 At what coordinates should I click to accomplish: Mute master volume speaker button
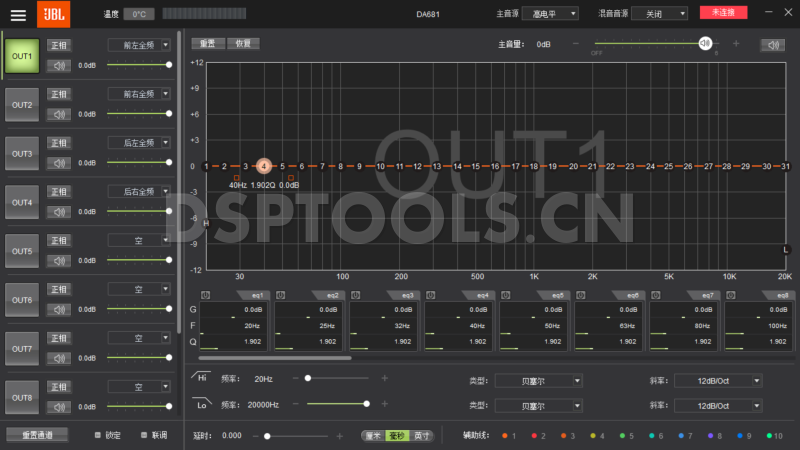click(x=773, y=45)
